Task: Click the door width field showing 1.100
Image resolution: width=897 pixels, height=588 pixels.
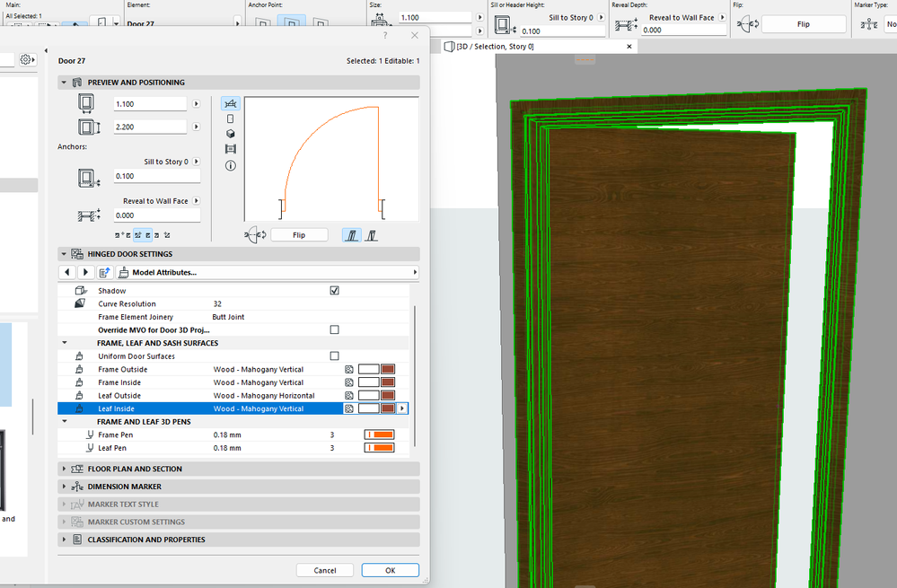Action: coord(149,104)
